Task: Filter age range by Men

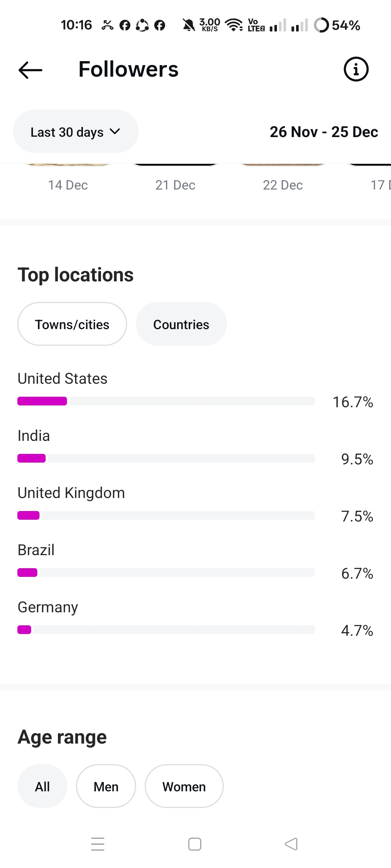Action: pyautogui.click(x=106, y=787)
